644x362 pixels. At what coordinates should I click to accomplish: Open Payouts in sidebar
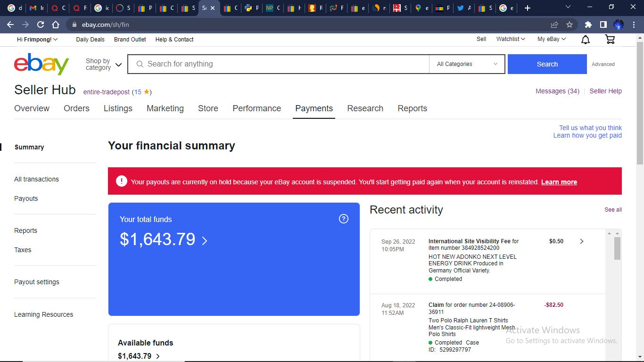pos(26,198)
